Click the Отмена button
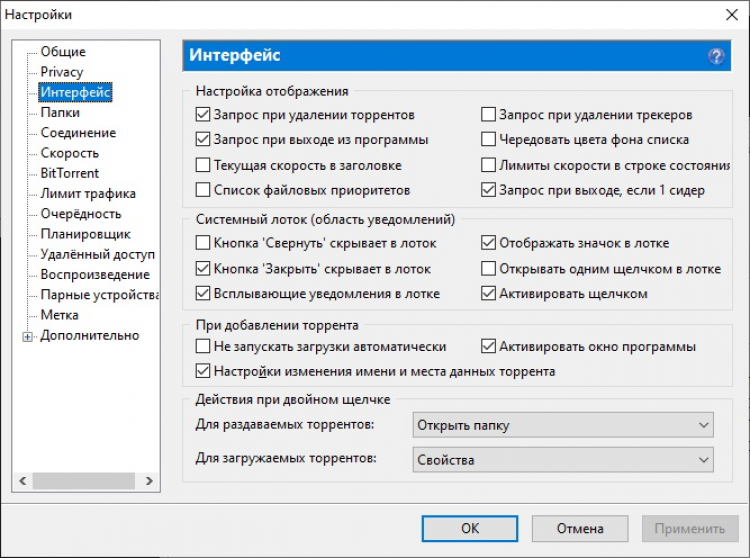 [579, 528]
